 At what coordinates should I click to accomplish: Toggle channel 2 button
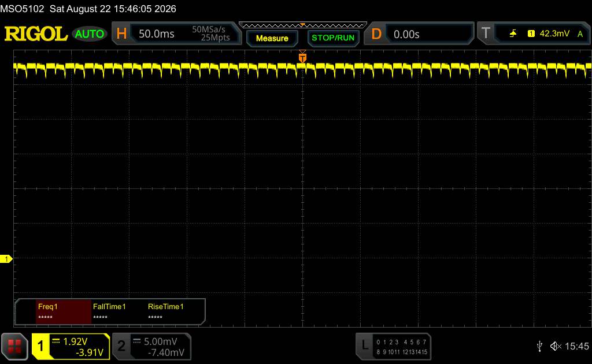[x=121, y=346]
